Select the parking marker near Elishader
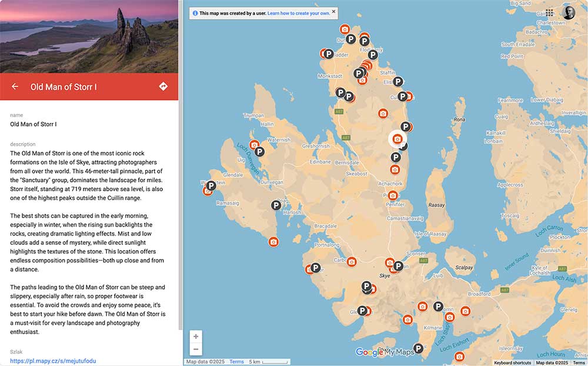The image size is (588, 366). pyautogui.click(x=398, y=81)
